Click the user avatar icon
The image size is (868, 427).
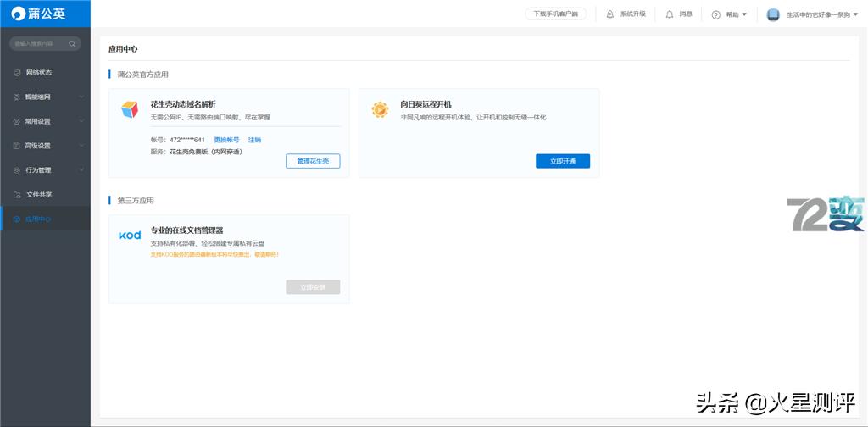click(773, 15)
